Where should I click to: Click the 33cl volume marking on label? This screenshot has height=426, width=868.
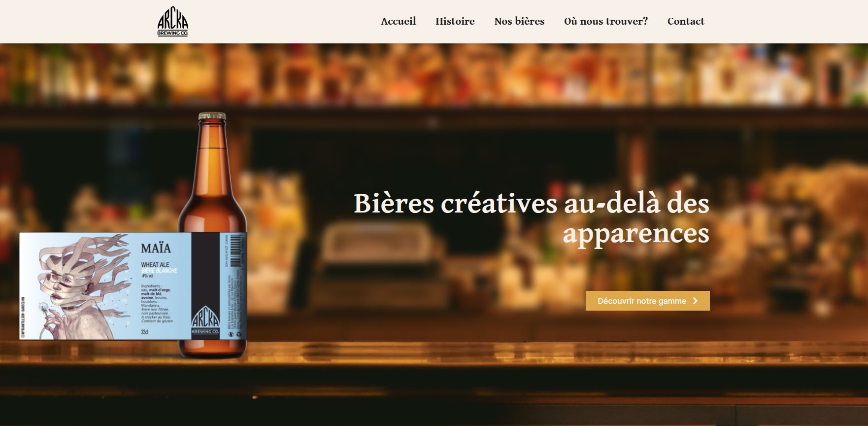tap(144, 332)
